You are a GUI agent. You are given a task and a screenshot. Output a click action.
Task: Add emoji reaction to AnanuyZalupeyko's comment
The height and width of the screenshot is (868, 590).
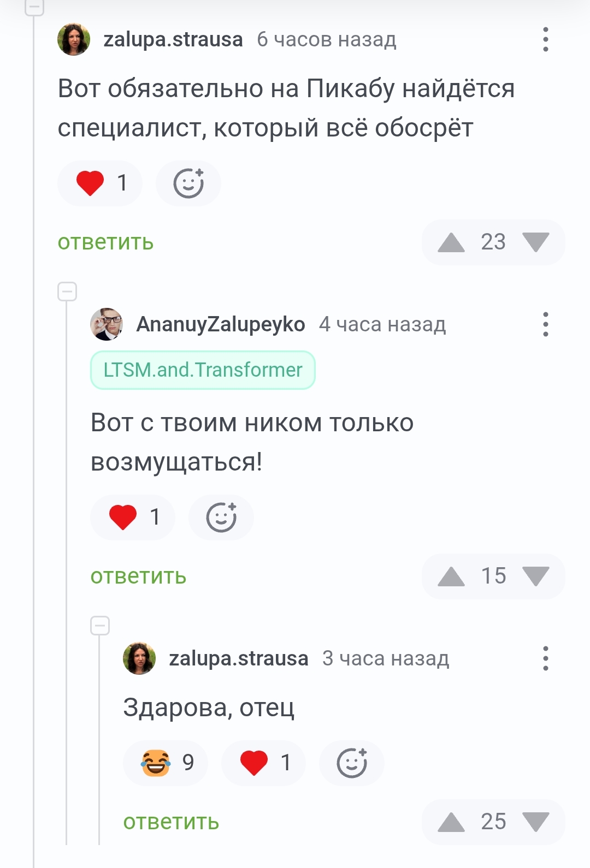221,517
